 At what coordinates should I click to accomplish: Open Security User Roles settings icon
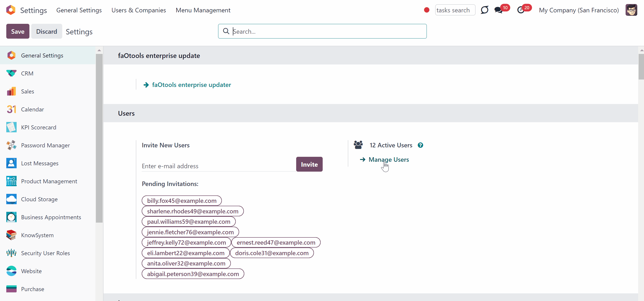tap(11, 253)
